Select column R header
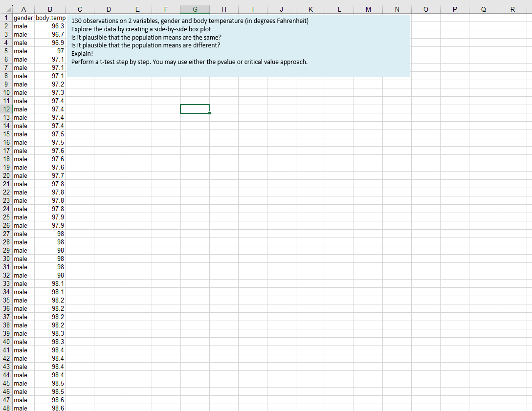 point(512,9)
